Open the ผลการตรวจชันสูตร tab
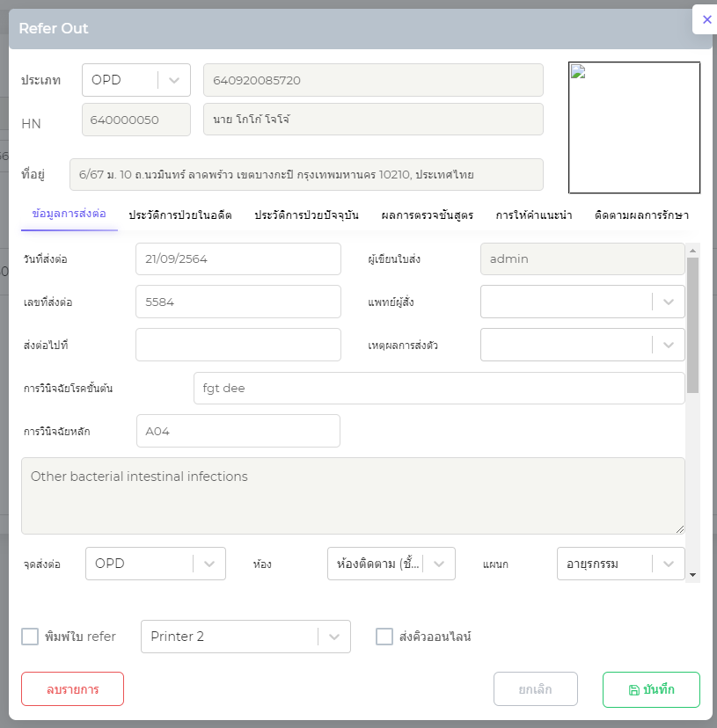 click(x=428, y=215)
